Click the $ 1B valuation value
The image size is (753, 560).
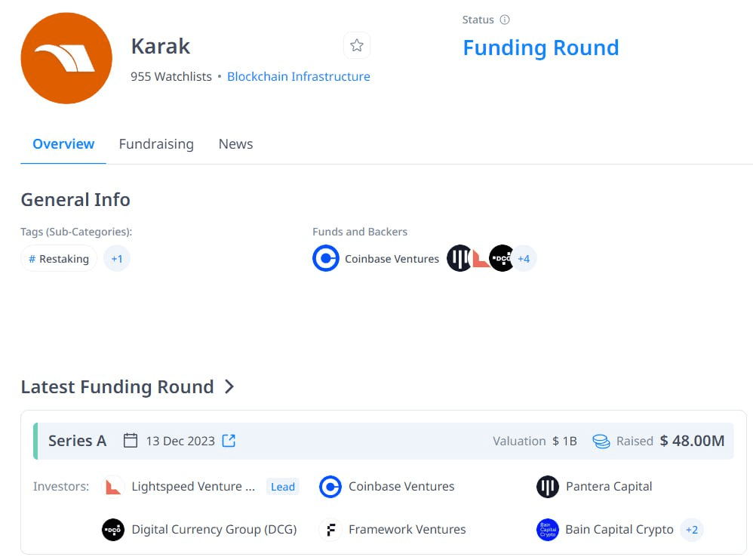(564, 441)
